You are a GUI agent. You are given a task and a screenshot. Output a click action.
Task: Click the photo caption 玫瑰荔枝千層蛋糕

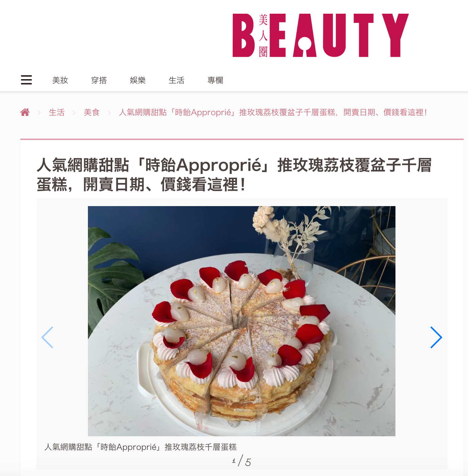(140, 447)
